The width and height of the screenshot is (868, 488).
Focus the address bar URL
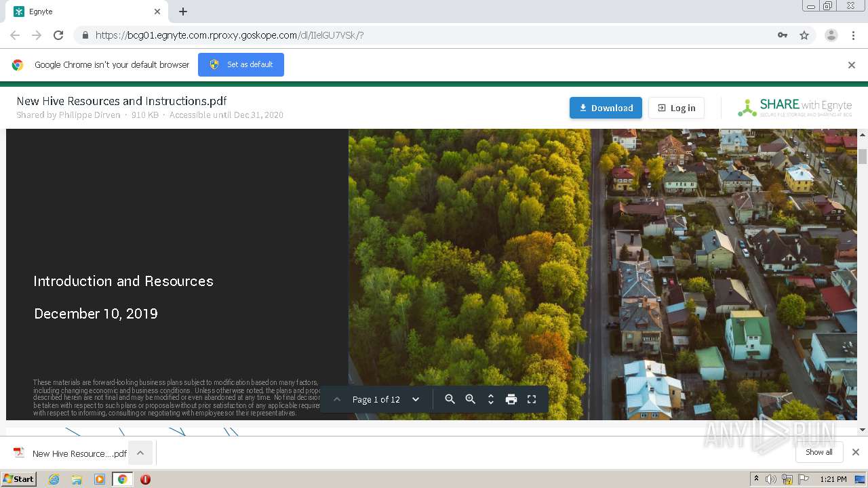click(x=229, y=35)
